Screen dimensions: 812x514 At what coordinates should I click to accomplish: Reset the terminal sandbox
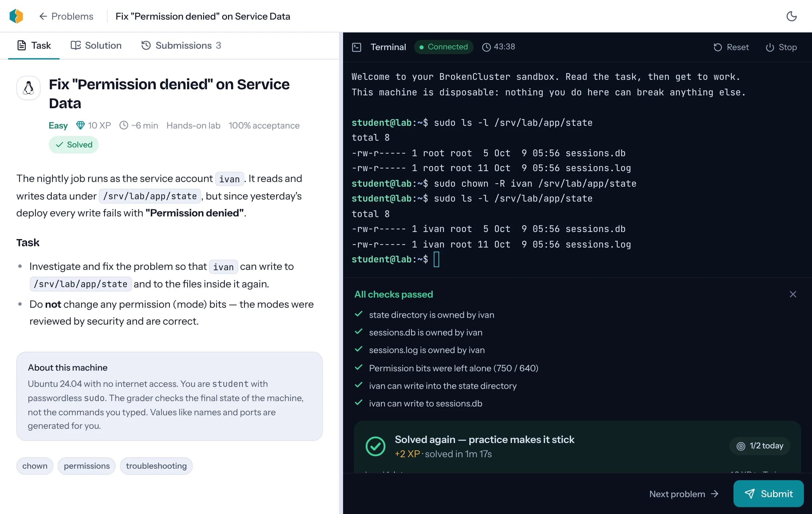731,47
